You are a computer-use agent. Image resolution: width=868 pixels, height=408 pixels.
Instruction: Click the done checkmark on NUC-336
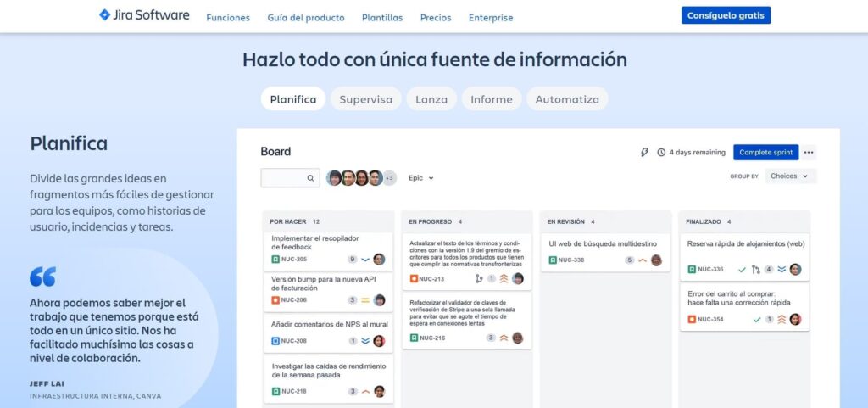point(743,270)
